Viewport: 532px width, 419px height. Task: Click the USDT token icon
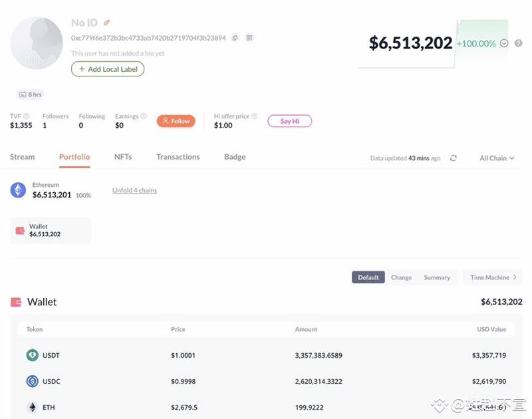pyautogui.click(x=32, y=355)
